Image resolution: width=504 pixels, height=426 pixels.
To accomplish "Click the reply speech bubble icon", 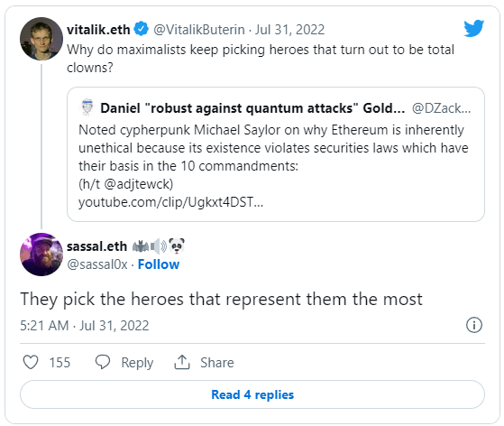I will (x=103, y=362).
